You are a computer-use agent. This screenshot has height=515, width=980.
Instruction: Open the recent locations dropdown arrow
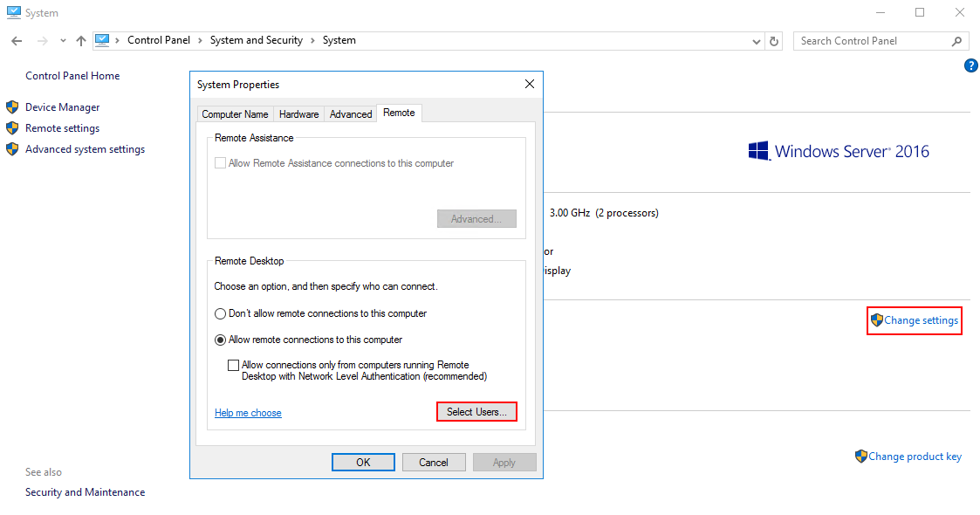click(x=63, y=41)
